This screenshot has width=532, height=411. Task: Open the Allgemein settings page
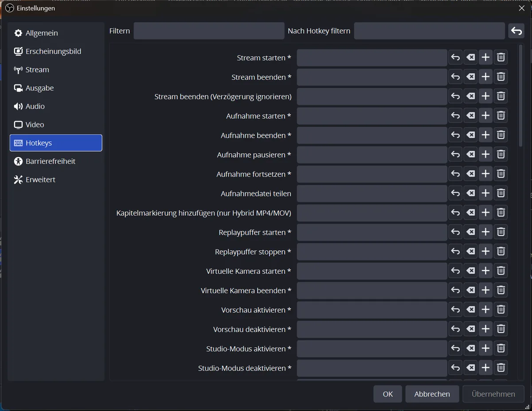coord(56,33)
